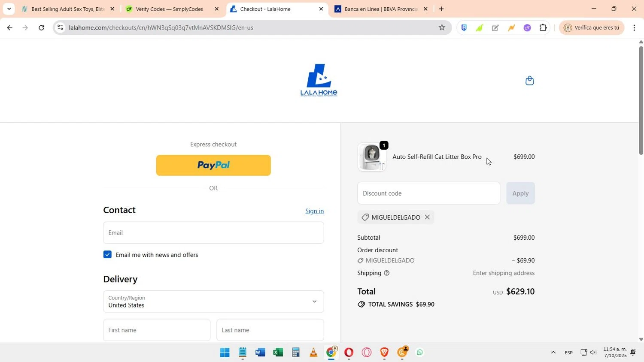Close the Banca en Línea BBVA tab
This screenshot has height=362, width=644.
point(425,9)
